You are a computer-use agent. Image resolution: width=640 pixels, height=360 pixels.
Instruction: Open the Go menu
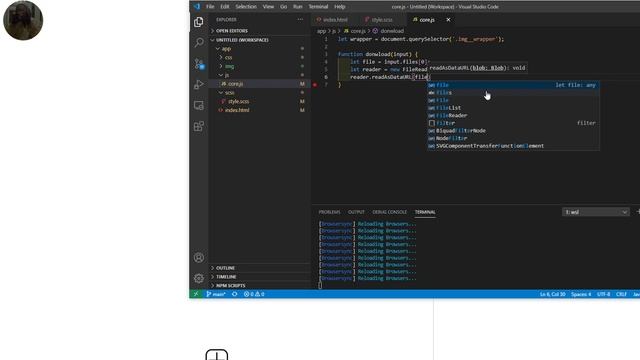tap(284, 7)
